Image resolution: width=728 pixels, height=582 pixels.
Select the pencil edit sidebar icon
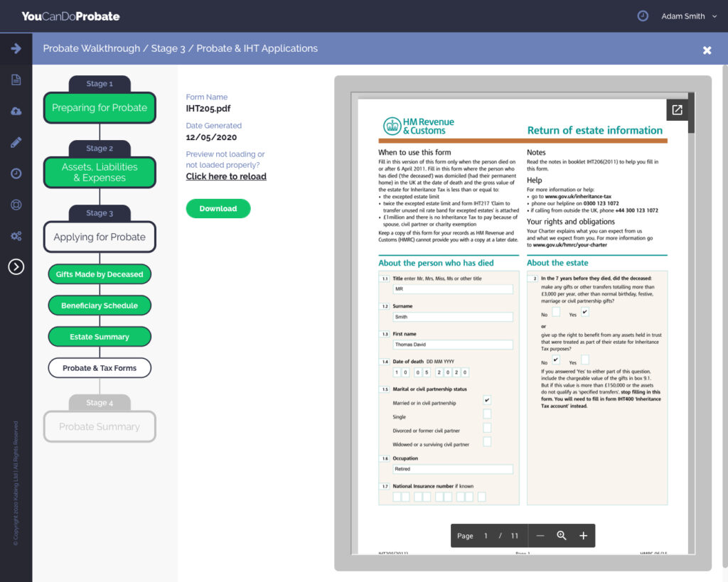click(x=16, y=142)
